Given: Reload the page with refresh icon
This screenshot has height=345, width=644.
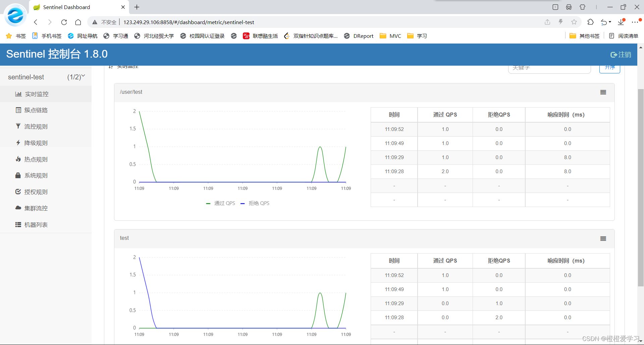Looking at the screenshot, I should tap(64, 22).
